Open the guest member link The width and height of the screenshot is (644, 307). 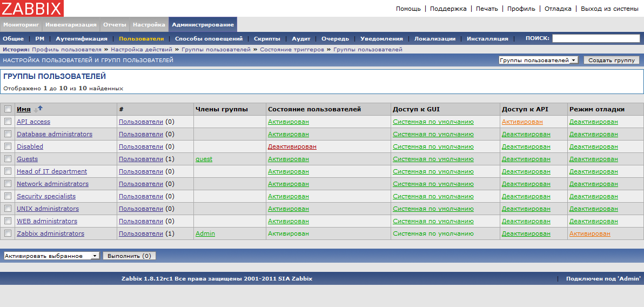point(204,159)
